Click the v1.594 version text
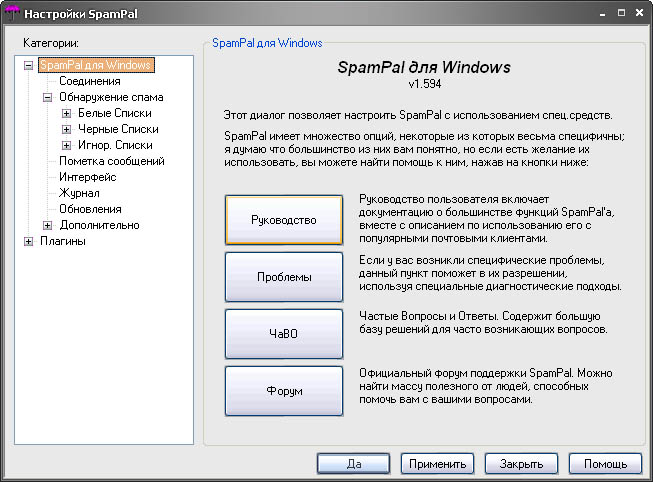 click(x=424, y=84)
